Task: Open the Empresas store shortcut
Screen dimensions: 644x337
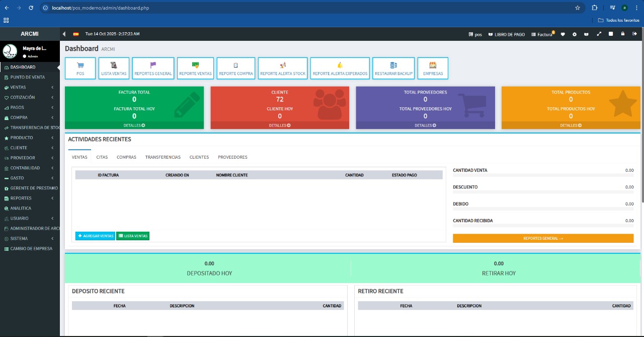Action: [x=433, y=68]
